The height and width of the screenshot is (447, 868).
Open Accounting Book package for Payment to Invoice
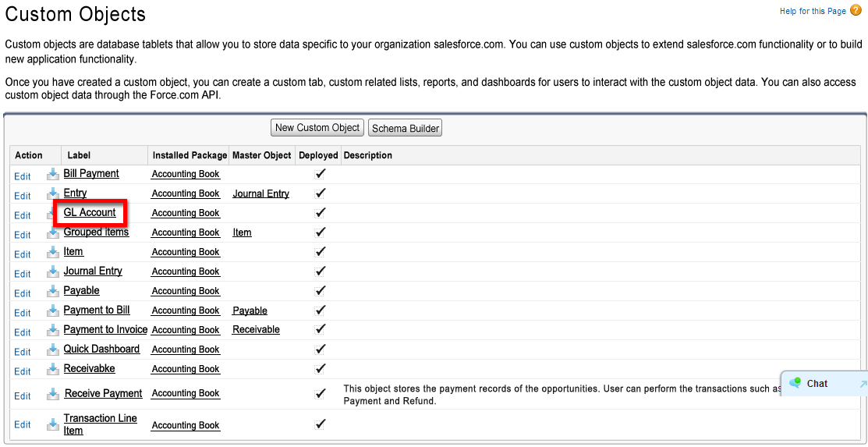tap(186, 330)
